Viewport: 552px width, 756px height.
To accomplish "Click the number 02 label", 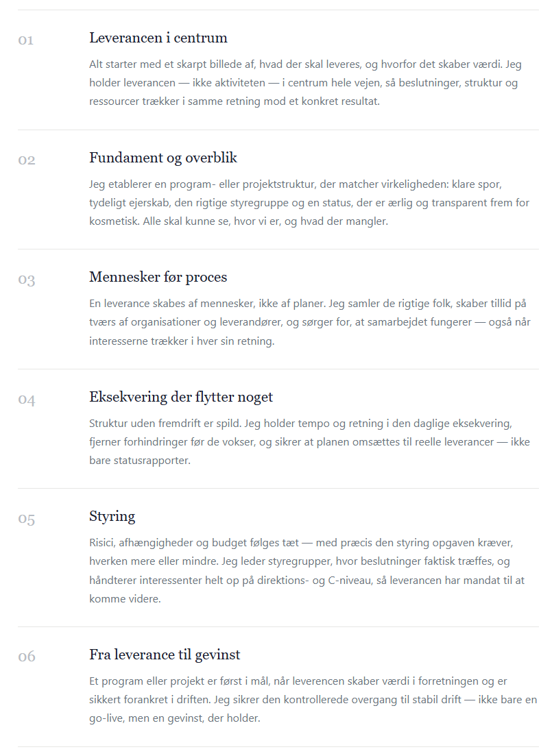I will pyautogui.click(x=27, y=160).
